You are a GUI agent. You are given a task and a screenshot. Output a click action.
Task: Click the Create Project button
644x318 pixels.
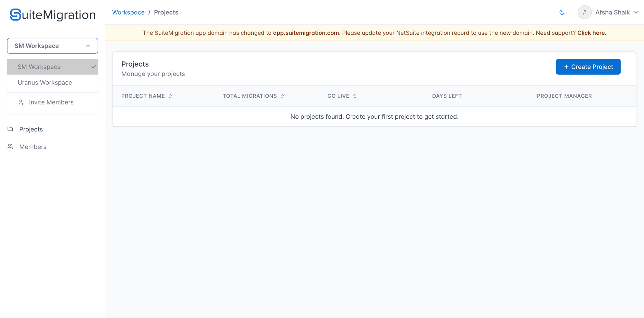tap(588, 67)
